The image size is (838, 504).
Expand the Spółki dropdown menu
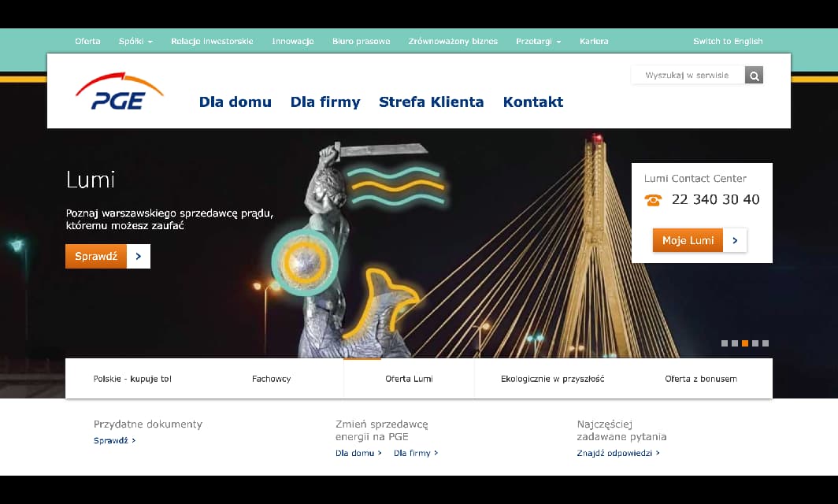(x=135, y=41)
